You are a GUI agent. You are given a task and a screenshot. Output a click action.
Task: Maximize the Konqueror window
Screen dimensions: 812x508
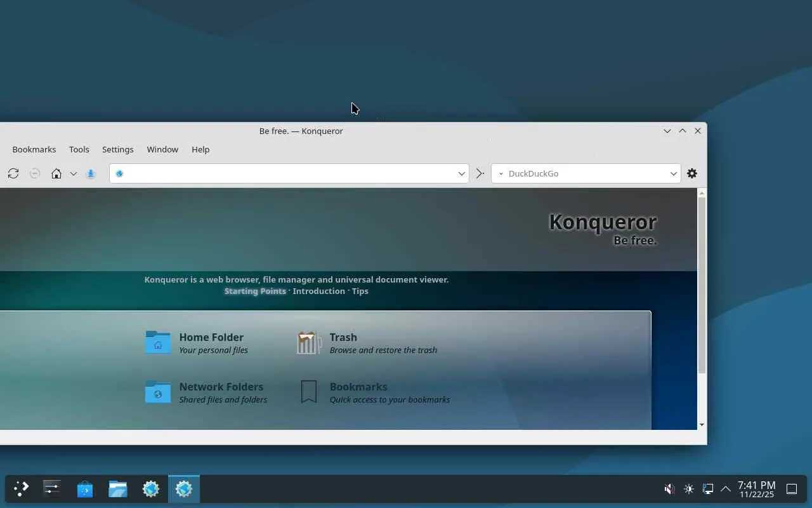683,131
